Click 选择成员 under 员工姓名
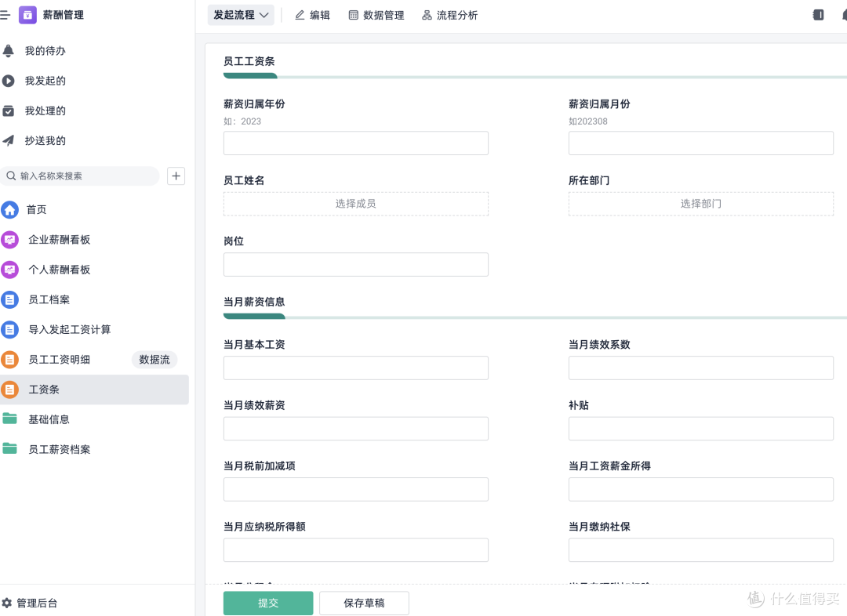847x616 pixels. pyautogui.click(x=356, y=204)
